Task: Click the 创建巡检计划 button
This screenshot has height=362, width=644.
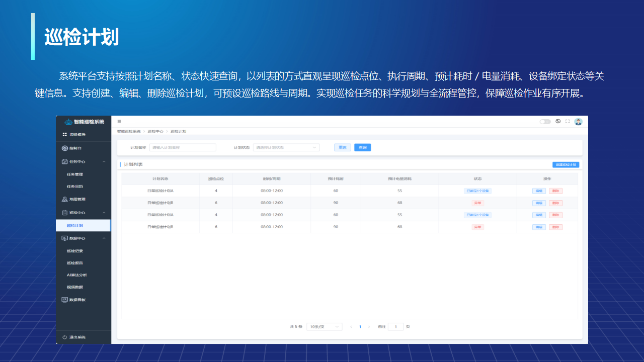Action: click(x=566, y=164)
